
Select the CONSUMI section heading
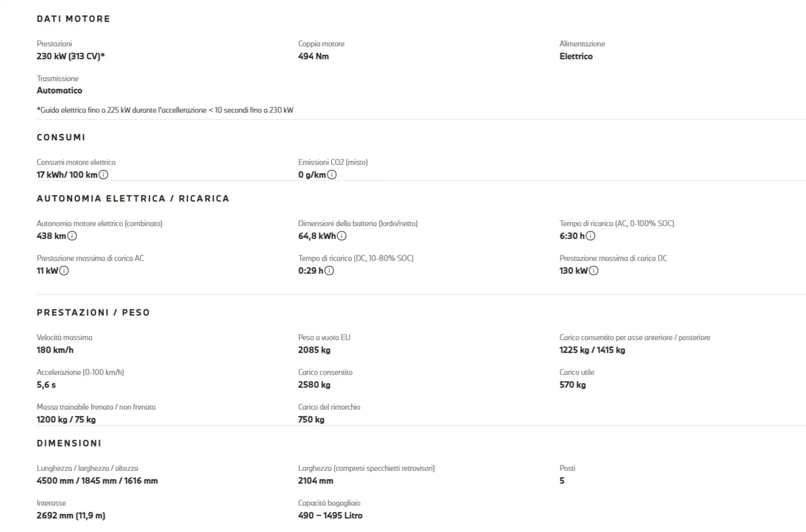(61, 137)
